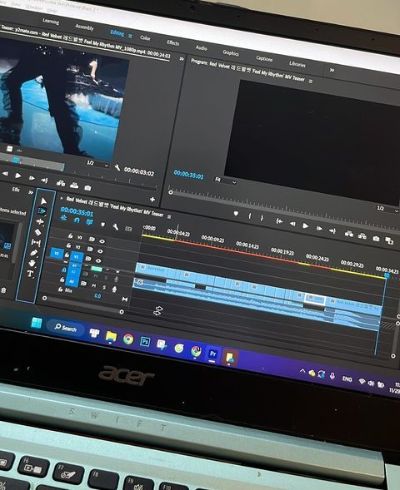The height and width of the screenshot is (490, 400).
Task: Enable voice-over record on bottom audio track
Action: [x=114, y=289]
